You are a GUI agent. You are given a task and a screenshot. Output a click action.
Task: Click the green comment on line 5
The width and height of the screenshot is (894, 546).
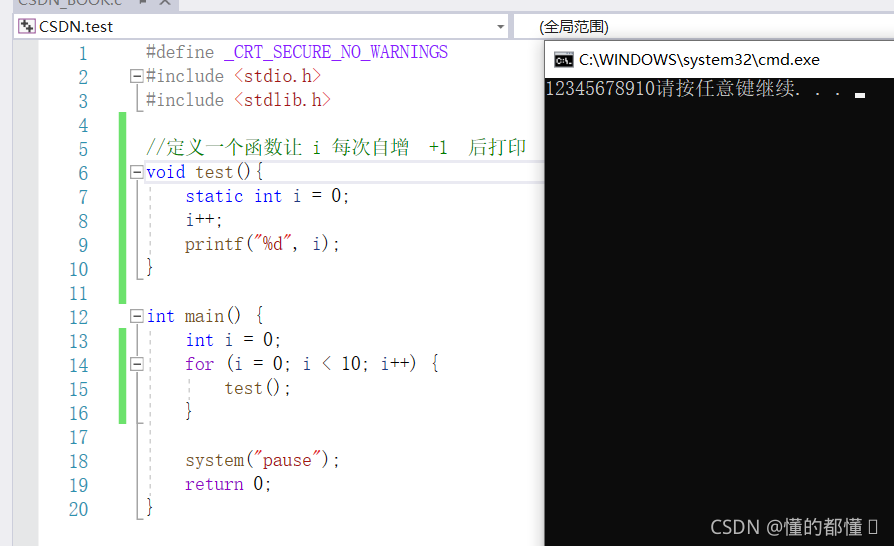pyautogui.click(x=336, y=148)
